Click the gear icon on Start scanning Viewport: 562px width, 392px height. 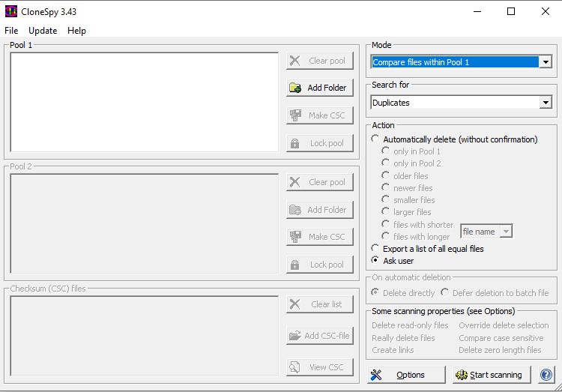pos(462,376)
